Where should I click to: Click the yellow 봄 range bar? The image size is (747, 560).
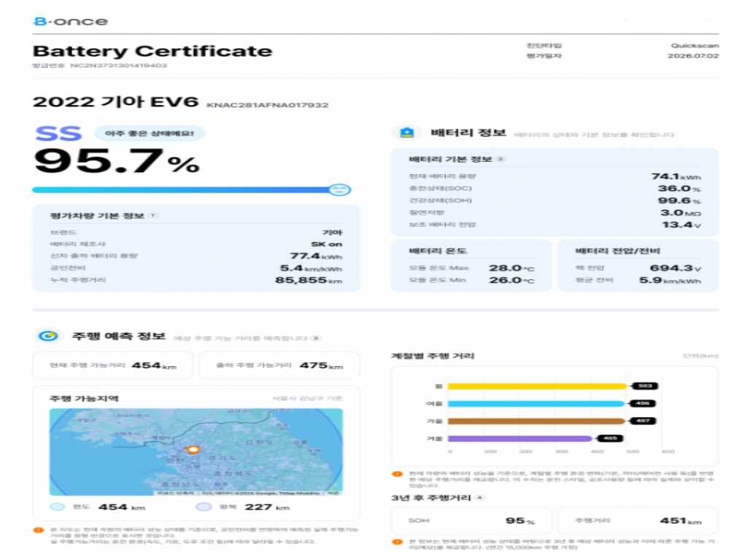click(x=538, y=386)
